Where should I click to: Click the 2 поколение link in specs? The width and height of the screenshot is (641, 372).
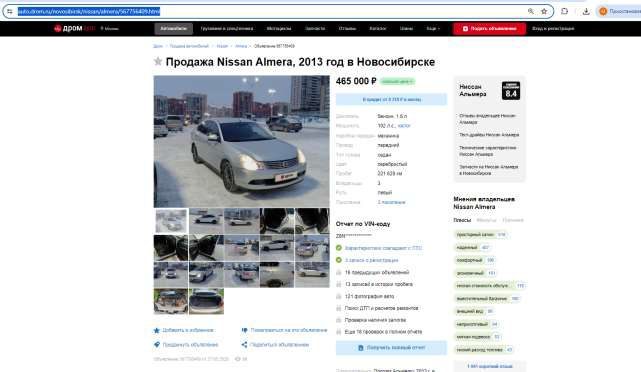pos(391,202)
